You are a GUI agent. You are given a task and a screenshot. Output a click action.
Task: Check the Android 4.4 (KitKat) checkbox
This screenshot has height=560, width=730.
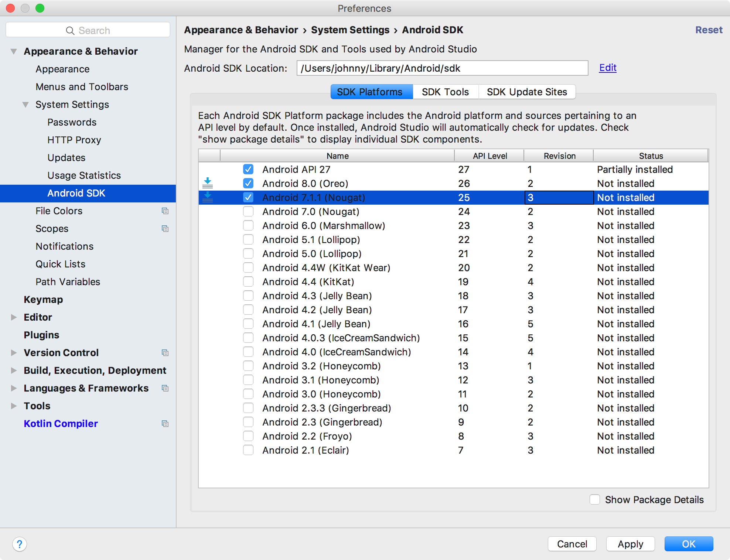(x=248, y=281)
